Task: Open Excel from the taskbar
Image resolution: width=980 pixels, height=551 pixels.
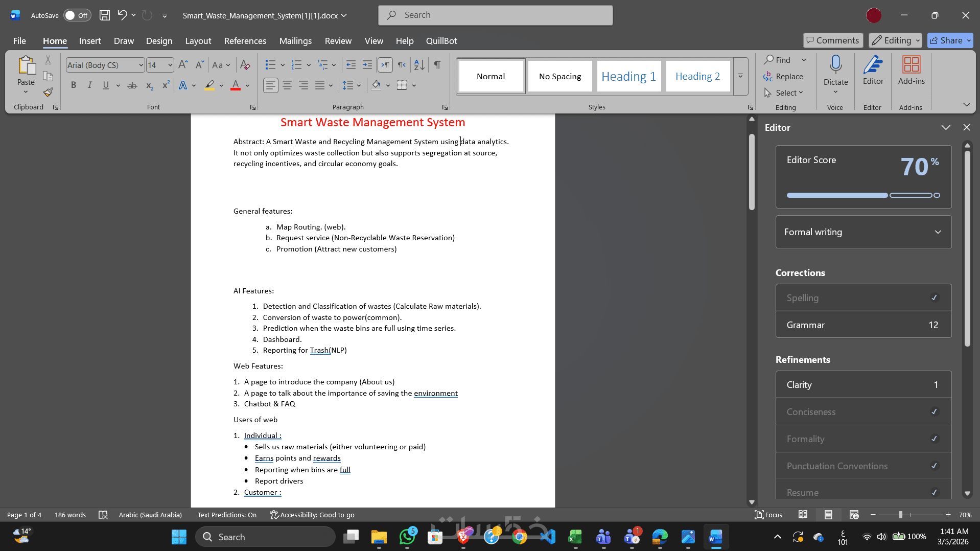Action: (575, 537)
